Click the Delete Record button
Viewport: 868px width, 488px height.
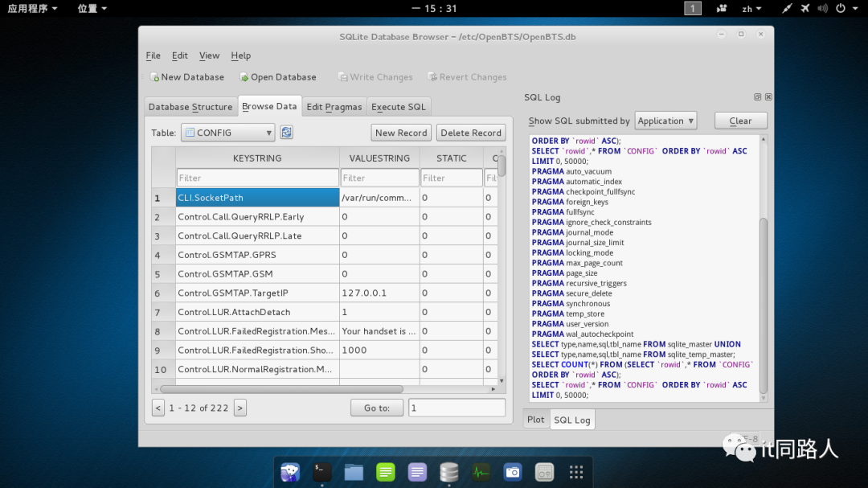click(x=471, y=133)
